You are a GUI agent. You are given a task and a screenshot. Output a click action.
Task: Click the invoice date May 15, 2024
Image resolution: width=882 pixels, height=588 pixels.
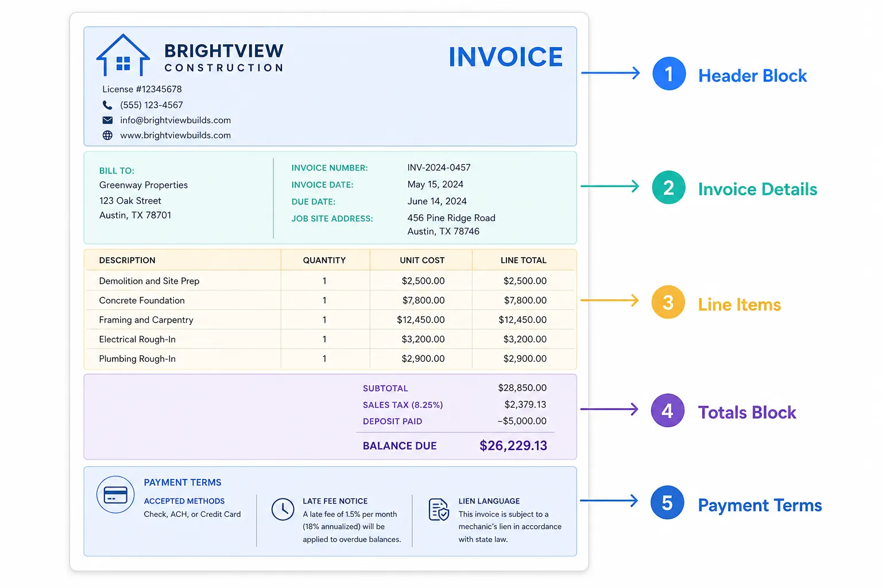[435, 184]
